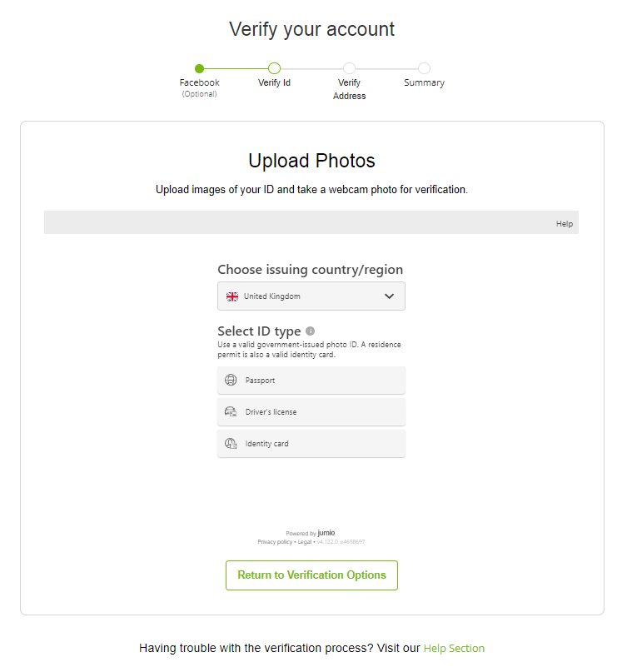Viewport: 622px width, 672px height.
Task: Click the jumio logo in the footer
Action: (326, 533)
